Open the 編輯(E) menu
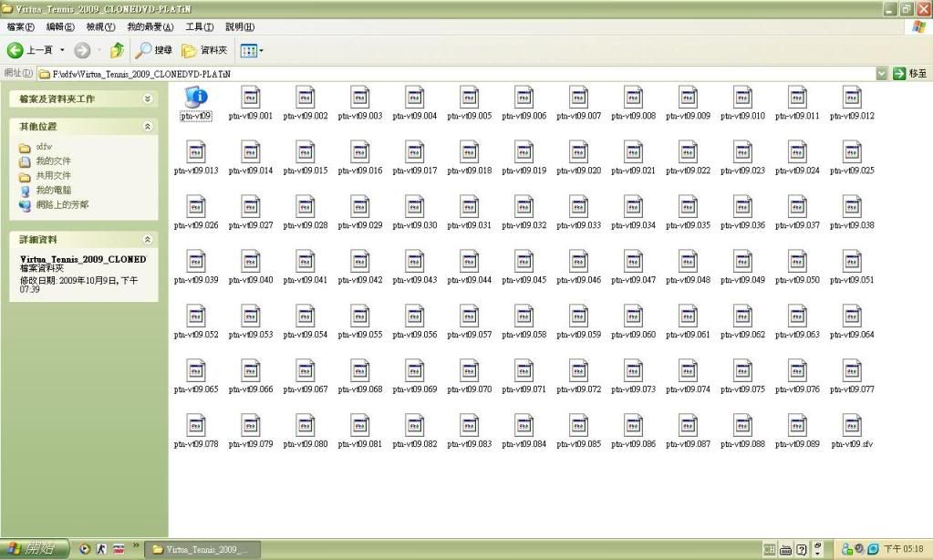The width and height of the screenshot is (933, 560). point(60,26)
